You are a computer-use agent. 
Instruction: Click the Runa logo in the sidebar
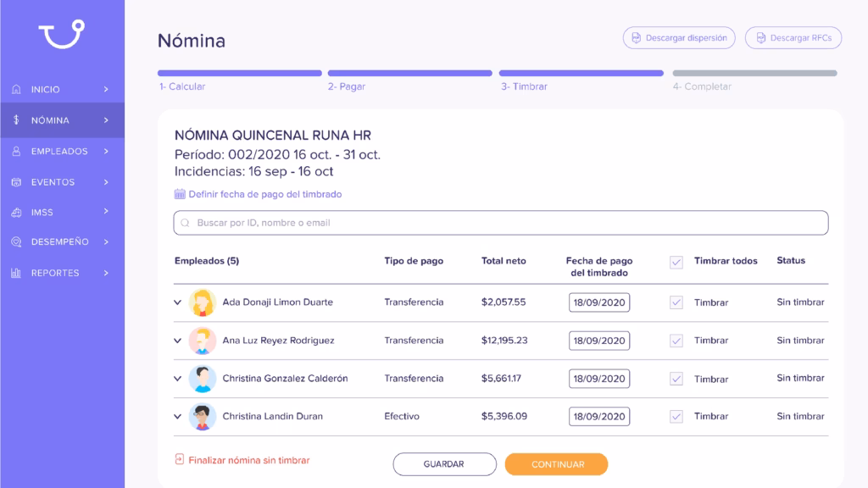tap(61, 34)
